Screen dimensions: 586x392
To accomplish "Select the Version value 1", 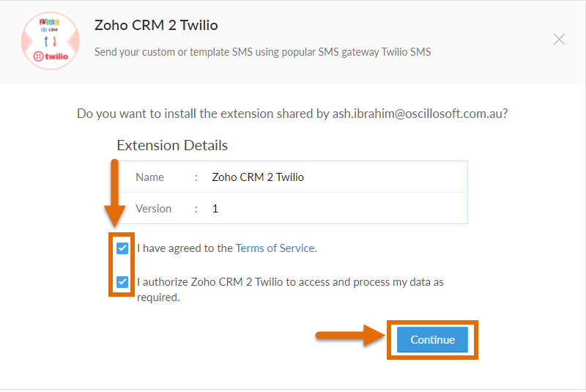I will [215, 209].
